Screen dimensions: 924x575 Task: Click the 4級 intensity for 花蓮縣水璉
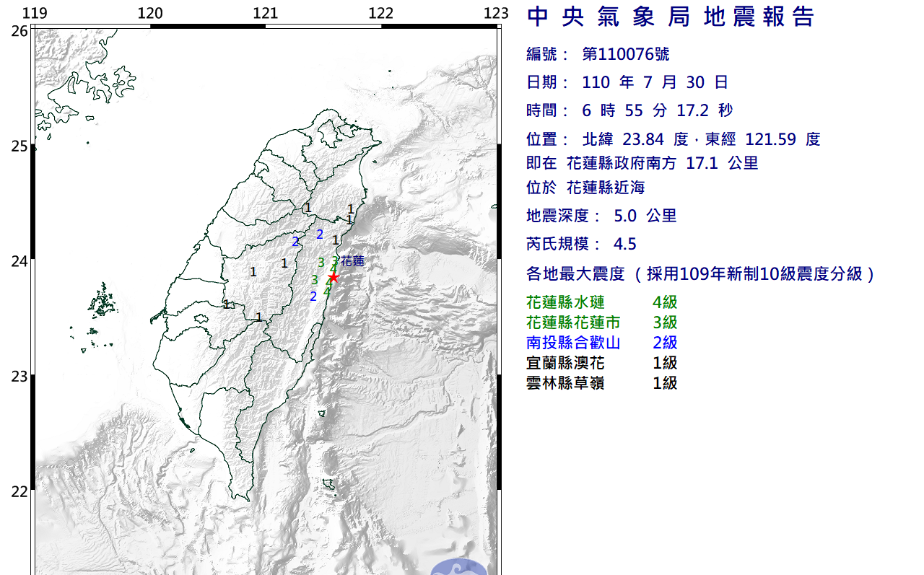point(665,302)
